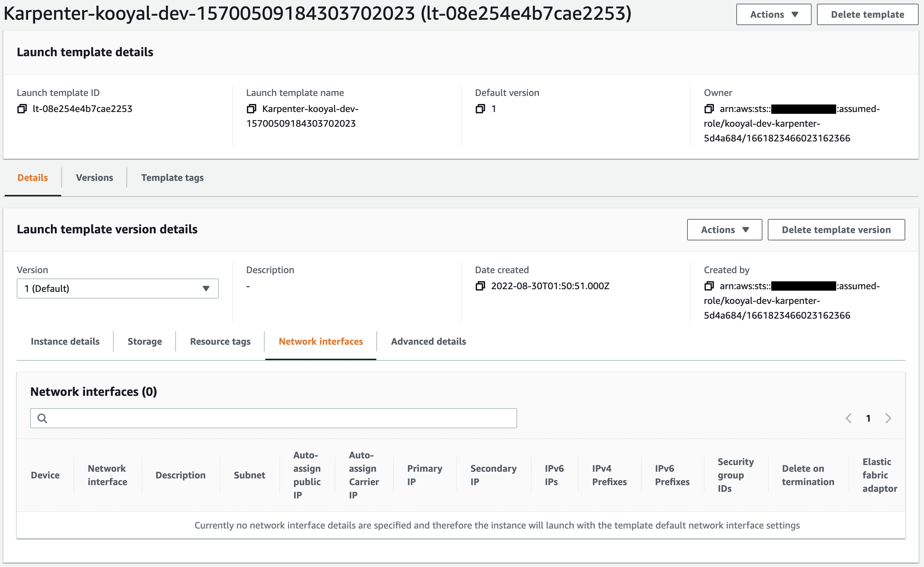Click the search magnifier in Network interfaces
This screenshot has width=924, height=567.
pyautogui.click(x=42, y=418)
